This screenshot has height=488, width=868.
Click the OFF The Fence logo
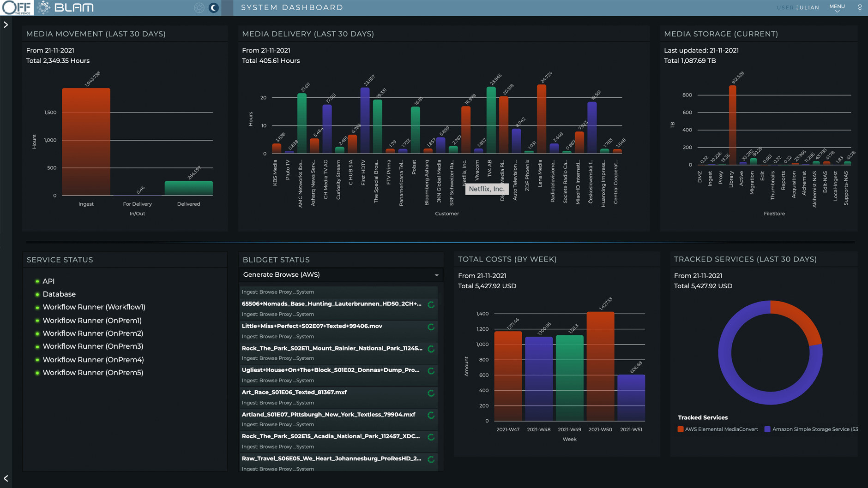coord(17,7)
